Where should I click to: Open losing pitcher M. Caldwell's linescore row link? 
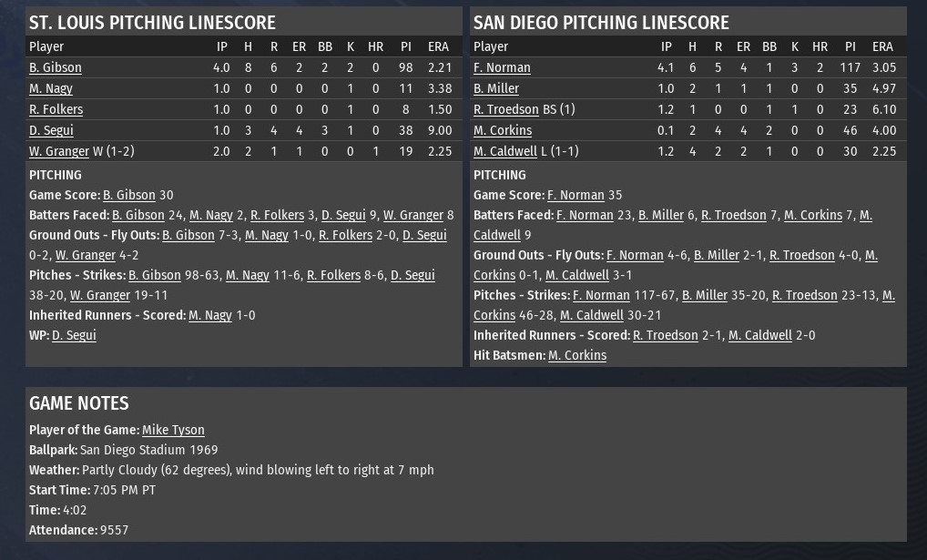tap(505, 151)
